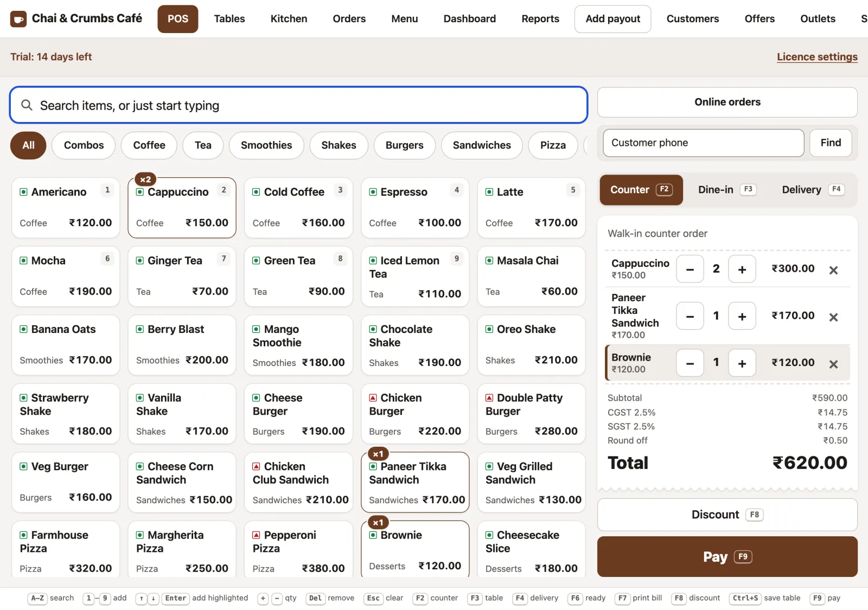This screenshot has width=868, height=610.
Task: Open the Menu management page
Action: point(405,19)
